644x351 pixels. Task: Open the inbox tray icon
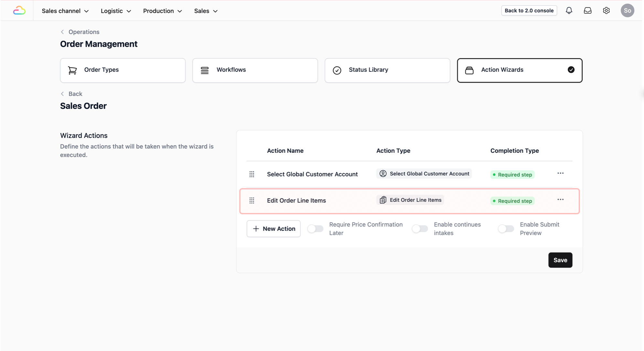(x=587, y=11)
